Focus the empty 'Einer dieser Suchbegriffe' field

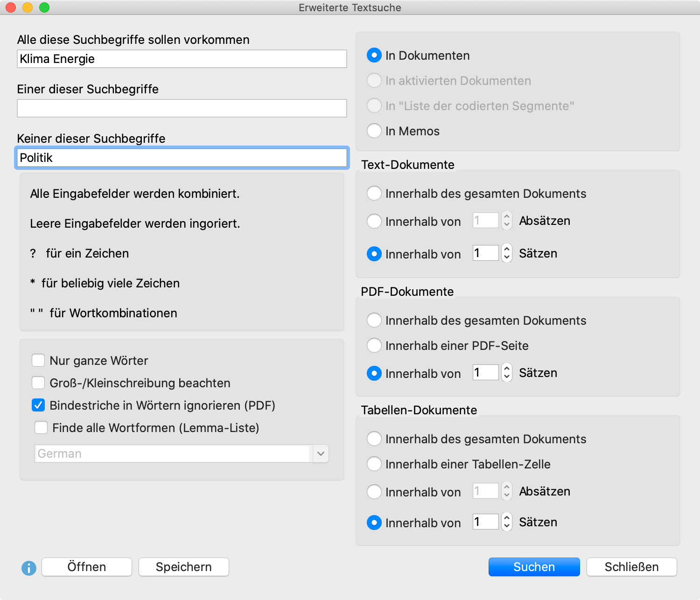pyautogui.click(x=182, y=108)
